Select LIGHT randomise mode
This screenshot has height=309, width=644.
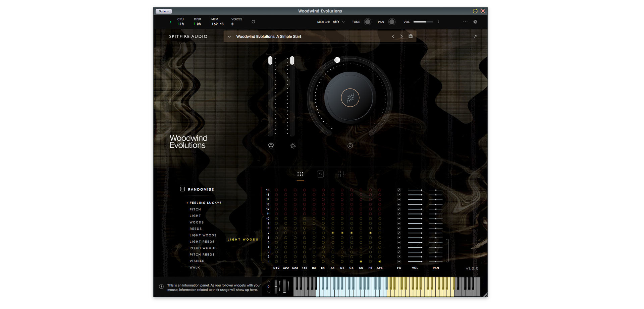pos(195,216)
